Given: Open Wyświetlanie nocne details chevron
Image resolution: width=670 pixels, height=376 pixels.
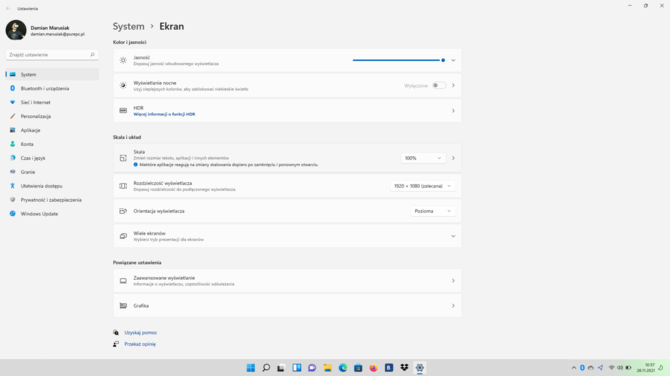Looking at the screenshot, I should point(453,85).
